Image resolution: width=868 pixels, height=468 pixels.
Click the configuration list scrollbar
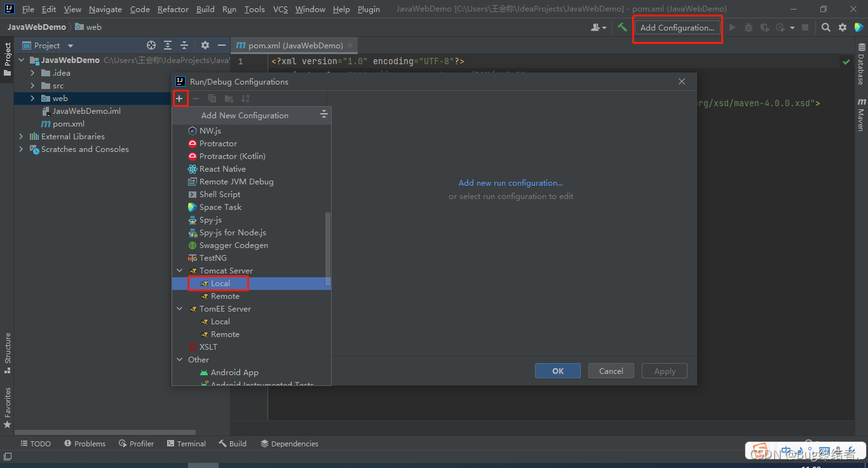pos(328,249)
